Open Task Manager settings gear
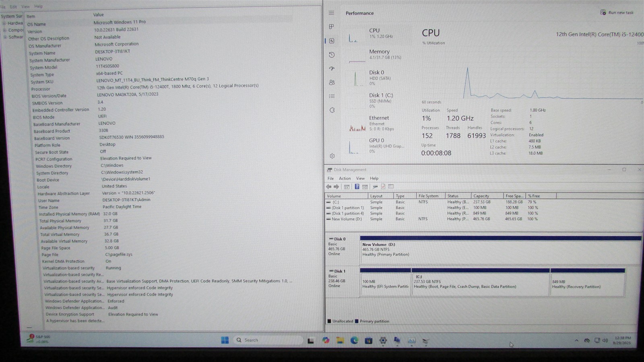This screenshot has height=362, width=644. tap(332, 156)
